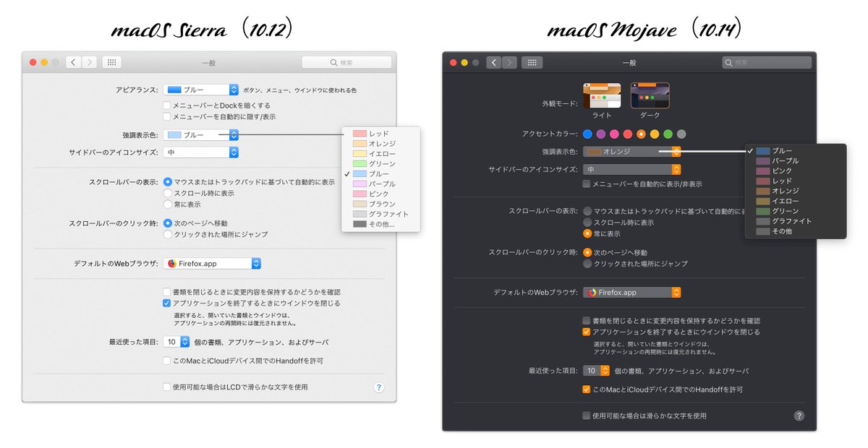The image size is (868, 448).
Task: Open 強調表示色 ブルー dropdown in Sierra window
Action: point(200,134)
